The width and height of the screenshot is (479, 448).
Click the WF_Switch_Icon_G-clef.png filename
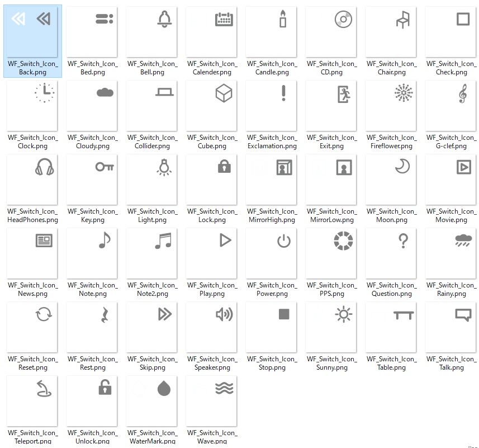coord(451,142)
